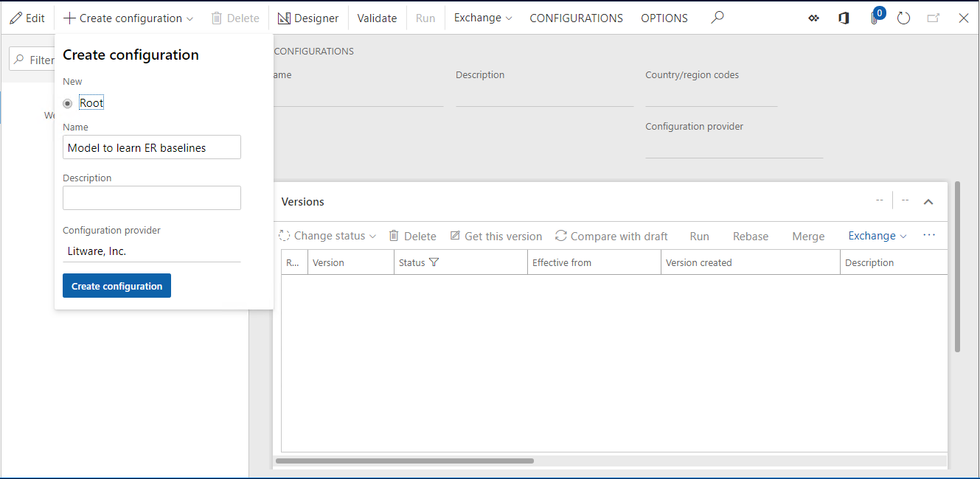Collapse the Versions panel with the chevron

pyautogui.click(x=928, y=201)
